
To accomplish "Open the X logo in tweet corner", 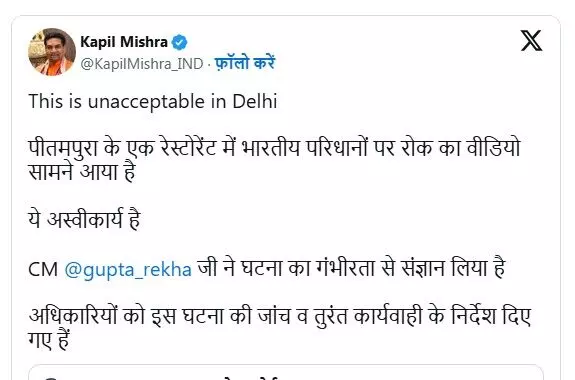I will pos(531,40).
